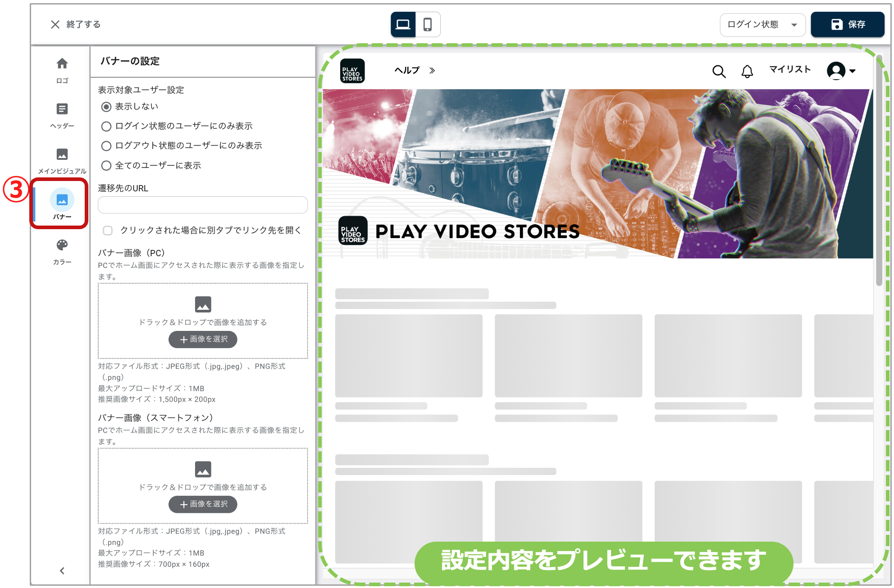Switch to desktop preview mode
The image size is (894, 588).
[403, 24]
